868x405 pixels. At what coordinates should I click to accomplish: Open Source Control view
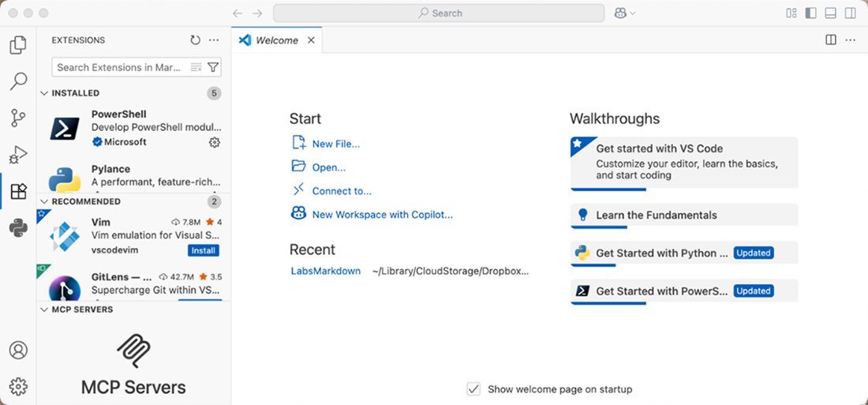[18, 118]
